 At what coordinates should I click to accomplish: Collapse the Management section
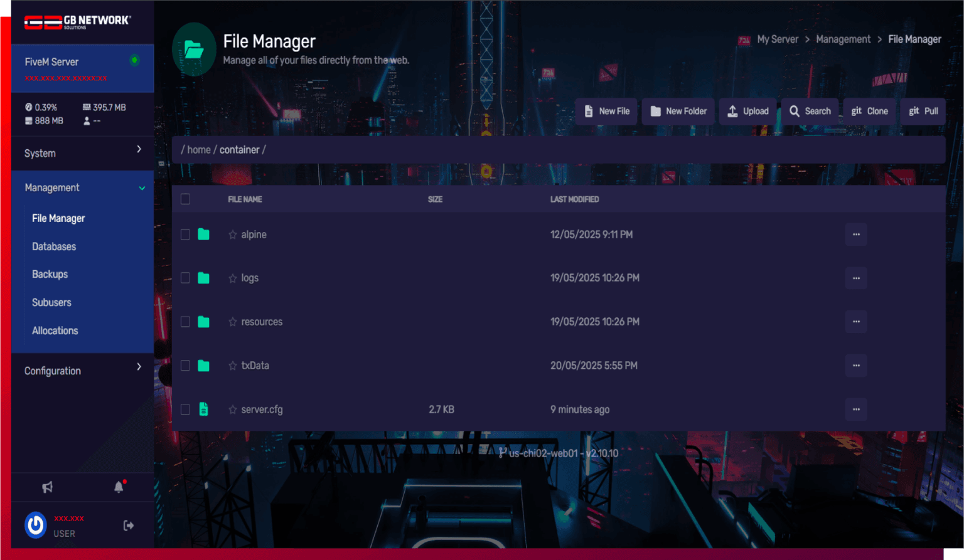tap(82, 188)
